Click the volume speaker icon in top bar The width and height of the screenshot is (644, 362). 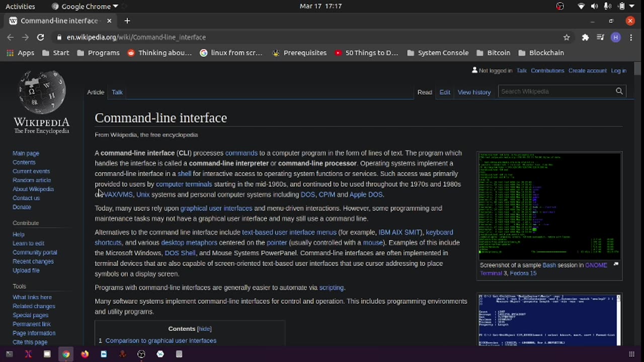coord(594,6)
